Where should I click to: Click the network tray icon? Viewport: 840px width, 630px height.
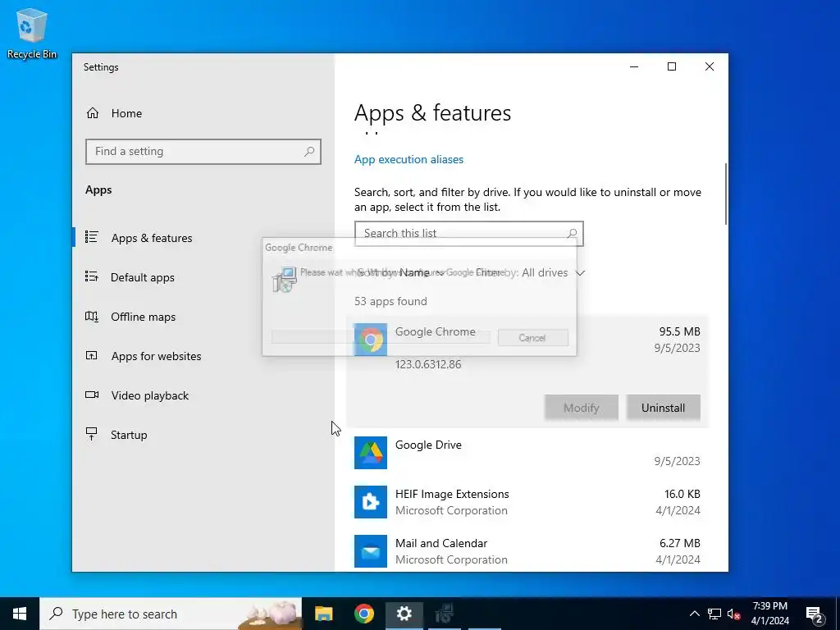714,614
